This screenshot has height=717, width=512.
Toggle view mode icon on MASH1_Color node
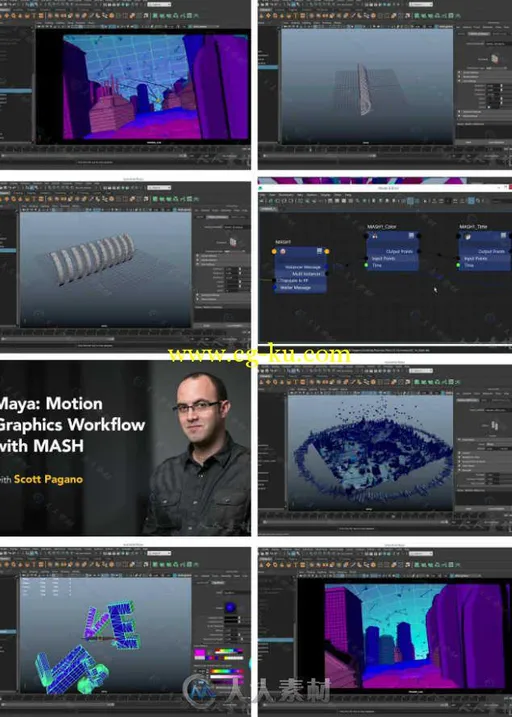coord(411,236)
